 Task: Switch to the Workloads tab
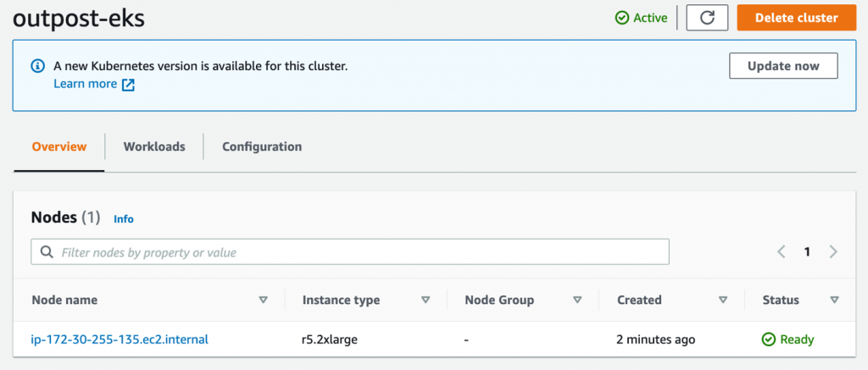click(x=154, y=147)
